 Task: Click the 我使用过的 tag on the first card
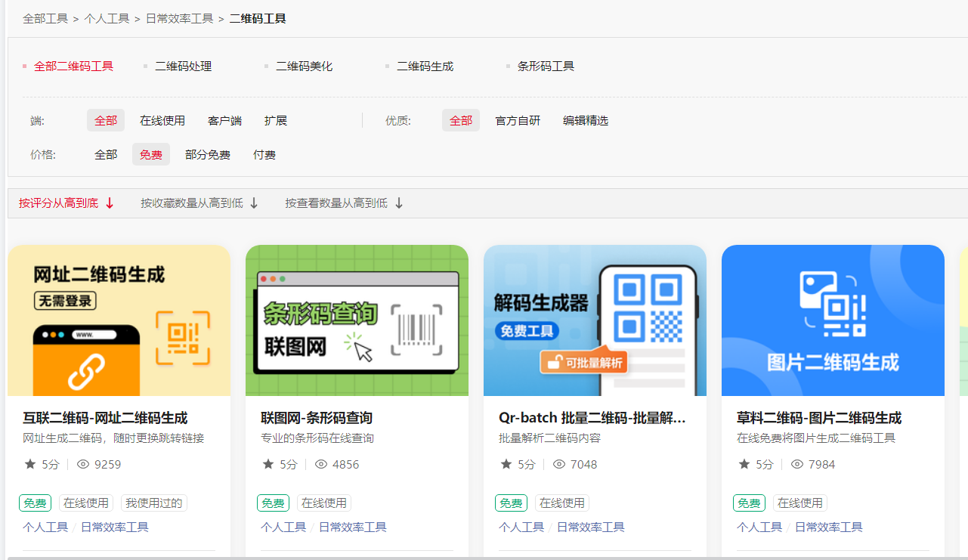pyautogui.click(x=154, y=503)
